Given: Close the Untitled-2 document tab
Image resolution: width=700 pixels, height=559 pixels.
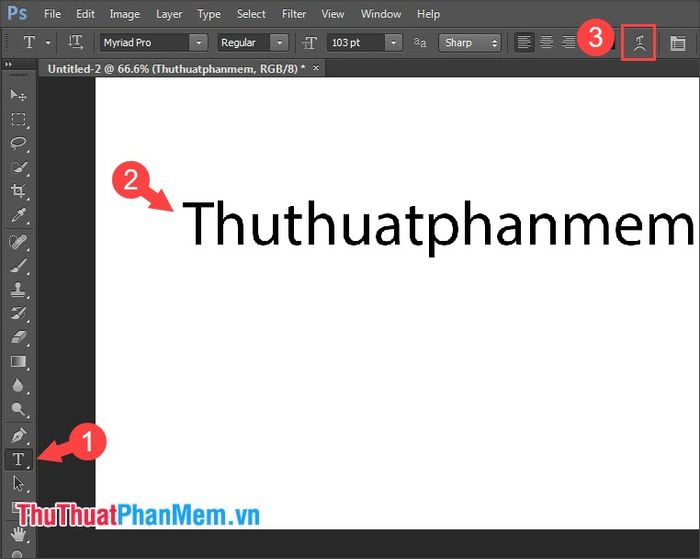Looking at the screenshot, I should (x=316, y=68).
